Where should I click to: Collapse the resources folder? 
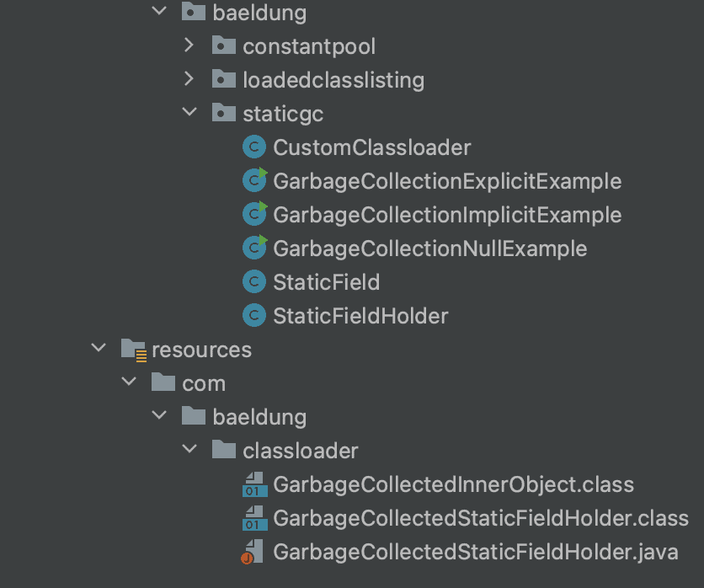point(99,348)
